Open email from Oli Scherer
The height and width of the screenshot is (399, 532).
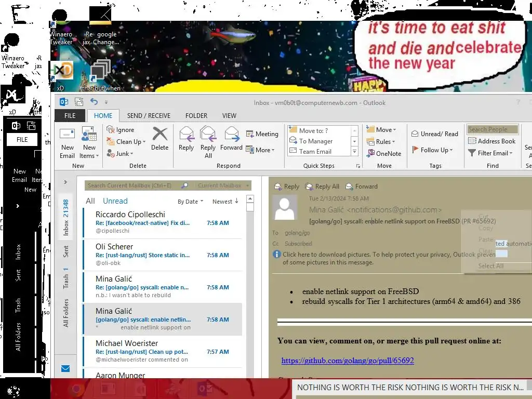click(x=163, y=255)
